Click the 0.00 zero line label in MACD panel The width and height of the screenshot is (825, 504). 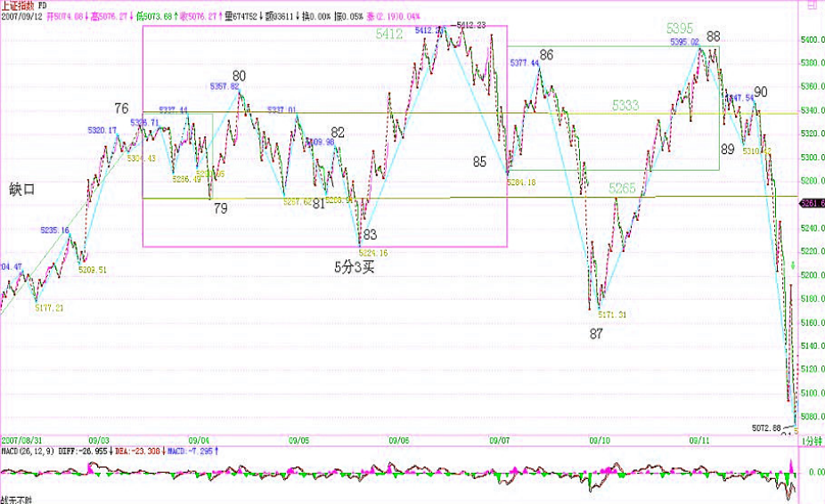(817, 472)
